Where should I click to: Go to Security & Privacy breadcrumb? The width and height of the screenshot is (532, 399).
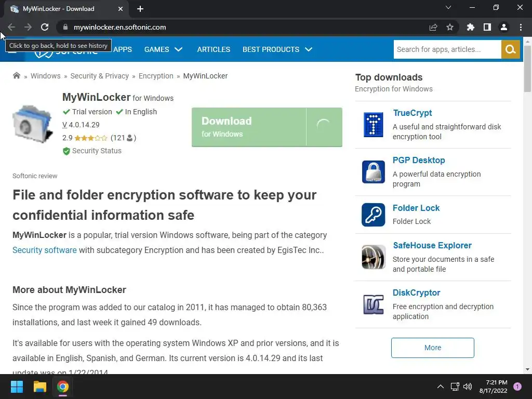coord(99,76)
